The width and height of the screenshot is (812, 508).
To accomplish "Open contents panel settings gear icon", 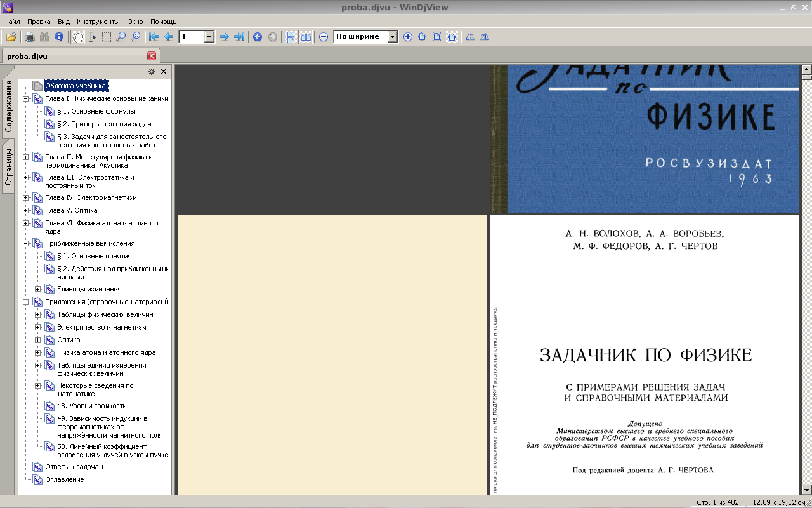I will point(152,72).
